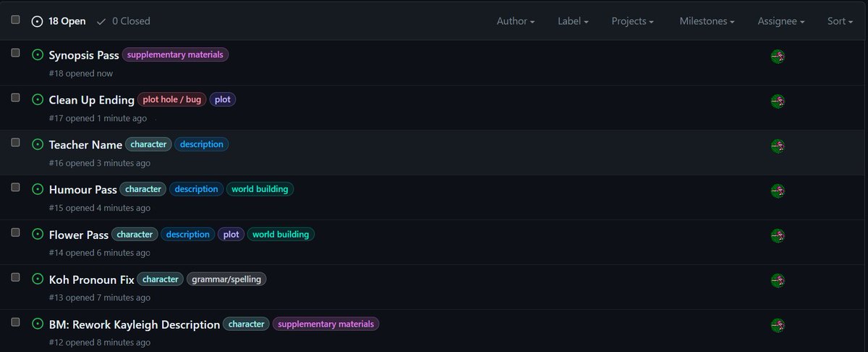
Task: Open the Flower Pass issue
Action: pos(79,235)
